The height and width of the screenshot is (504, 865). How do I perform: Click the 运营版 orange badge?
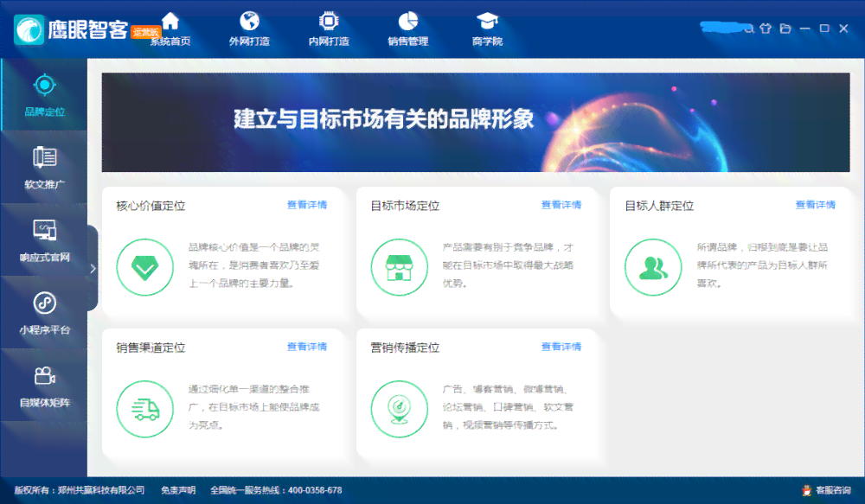(x=146, y=32)
